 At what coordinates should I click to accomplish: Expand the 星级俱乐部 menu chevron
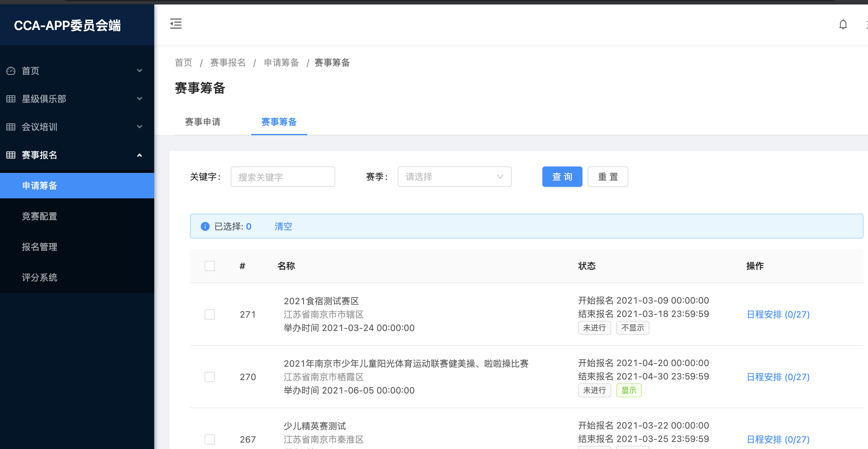[140, 99]
